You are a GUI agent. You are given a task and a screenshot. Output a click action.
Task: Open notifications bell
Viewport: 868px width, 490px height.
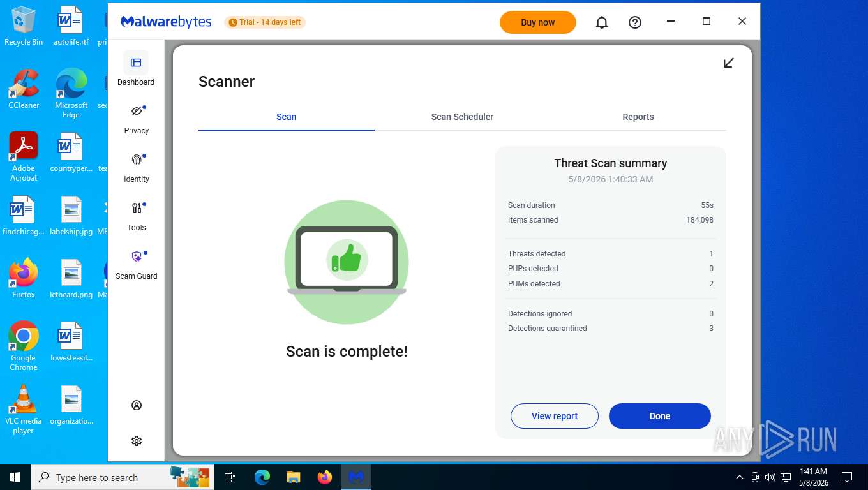pos(602,22)
